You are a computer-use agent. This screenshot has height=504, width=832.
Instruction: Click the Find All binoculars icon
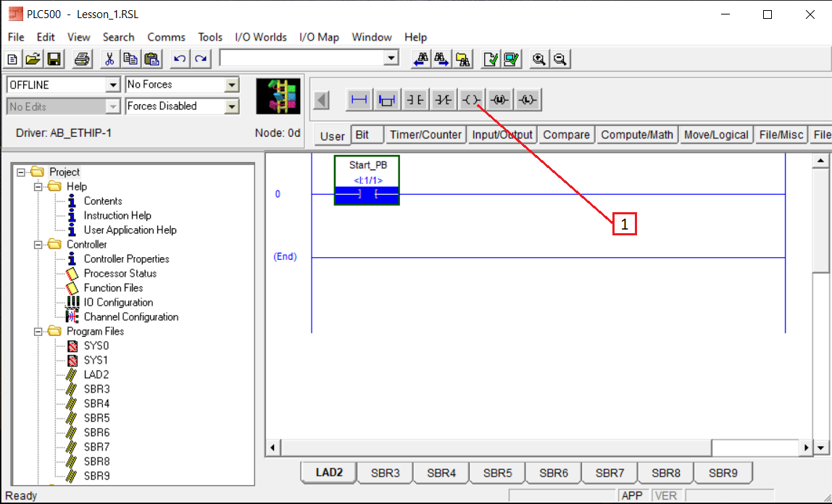[x=463, y=59]
